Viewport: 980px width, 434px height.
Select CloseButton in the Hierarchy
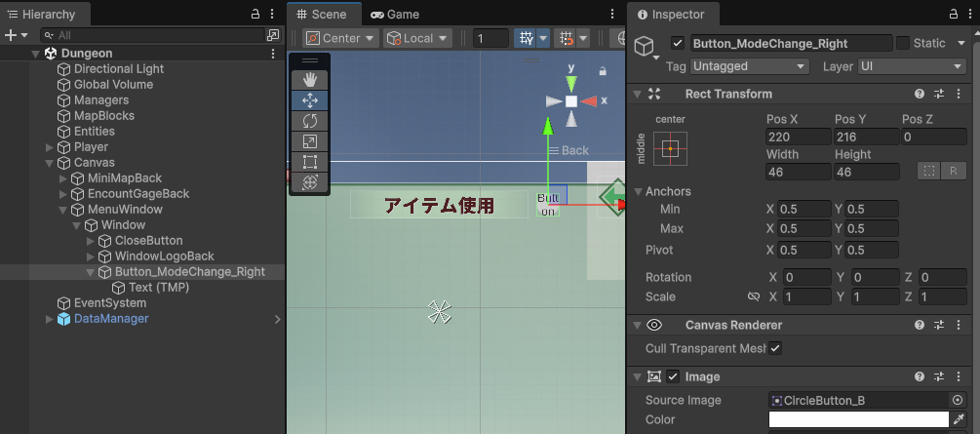click(x=148, y=241)
